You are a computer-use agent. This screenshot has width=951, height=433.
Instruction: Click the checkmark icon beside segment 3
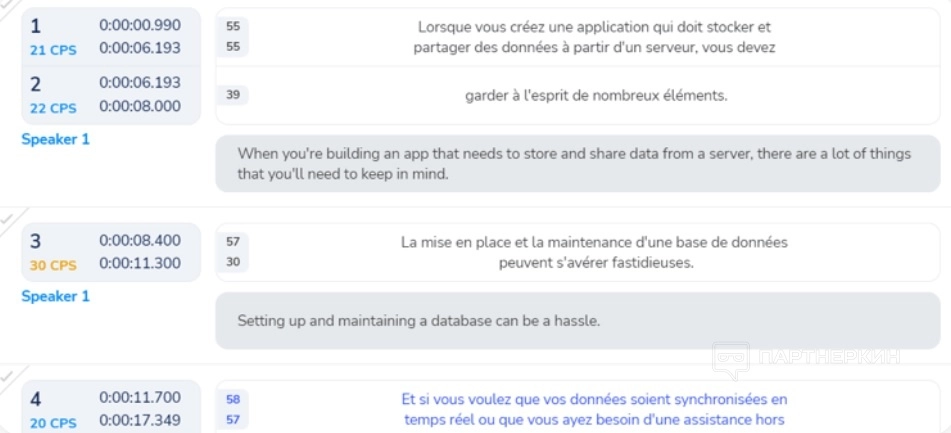pyautogui.click(x=7, y=217)
